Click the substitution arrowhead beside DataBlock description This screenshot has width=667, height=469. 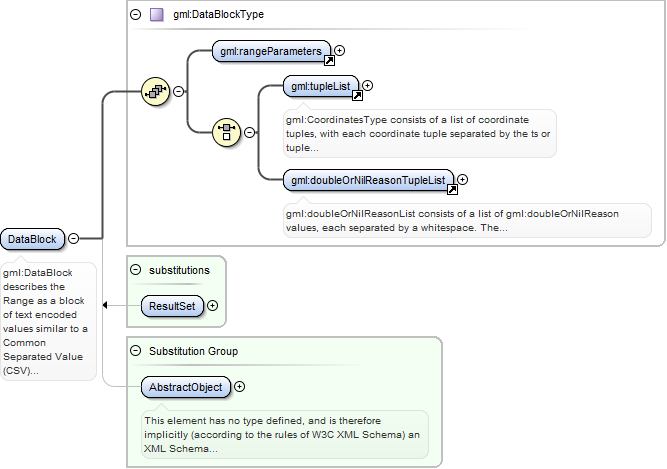[106, 306]
